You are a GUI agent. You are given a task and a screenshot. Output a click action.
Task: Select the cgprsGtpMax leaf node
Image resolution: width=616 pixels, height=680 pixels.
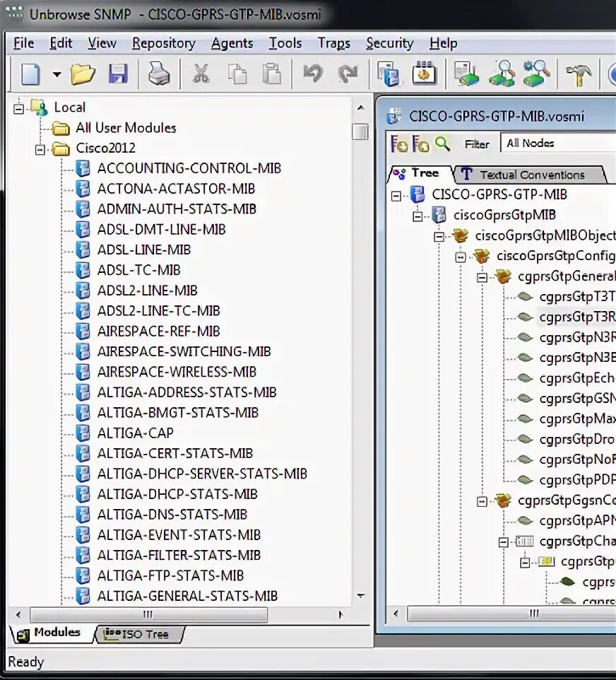click(577, 419)
